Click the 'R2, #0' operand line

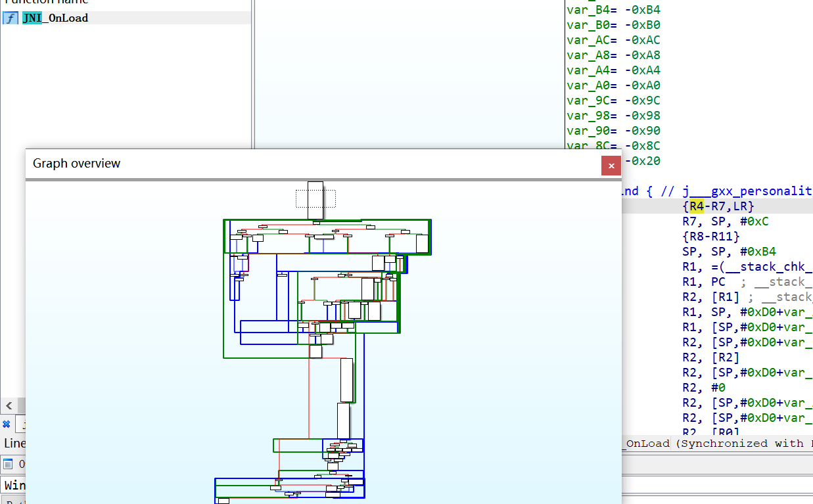click(x=703, y=388)
